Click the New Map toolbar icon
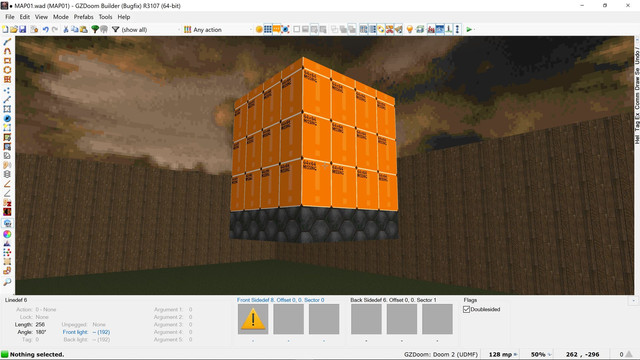The height and width of the screenshot is (360, 640). coord(5,29)
